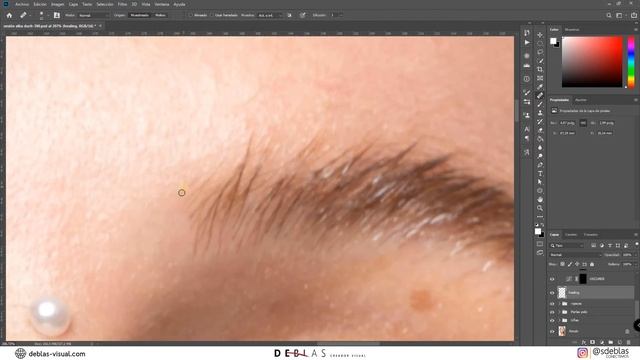Expand the Perlas pelo group arrow
Viewport: 640px width, 360px height.
[x=559, y=312]
